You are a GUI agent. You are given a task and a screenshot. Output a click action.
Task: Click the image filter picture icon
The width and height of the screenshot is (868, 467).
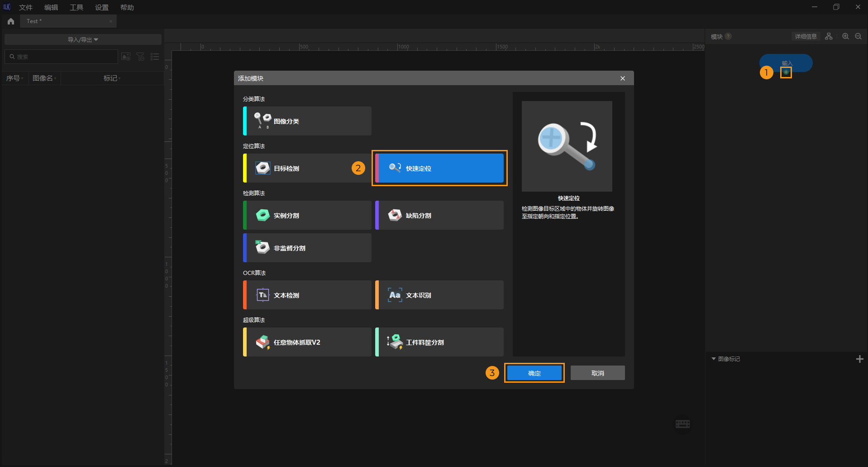126,57
